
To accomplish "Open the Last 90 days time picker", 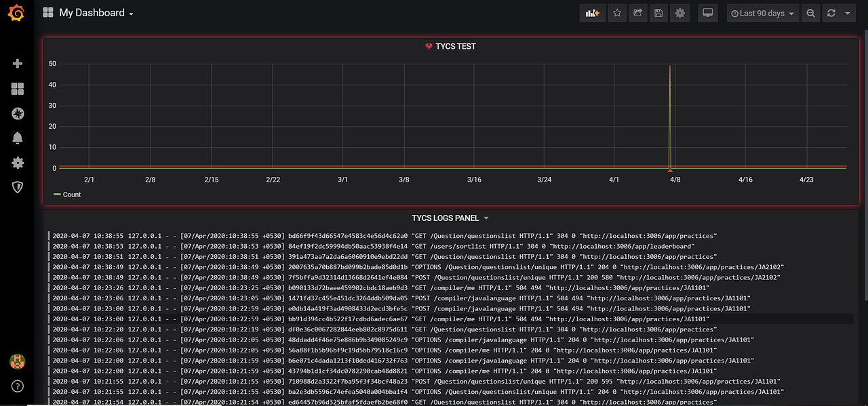I will pyautogui.click(x=762, y=12).
